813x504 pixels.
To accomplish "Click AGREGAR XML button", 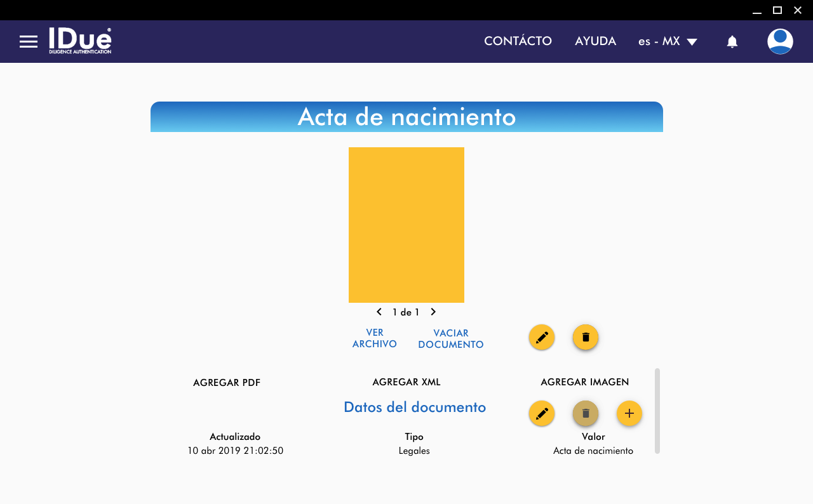I will [x=406, y=382].
